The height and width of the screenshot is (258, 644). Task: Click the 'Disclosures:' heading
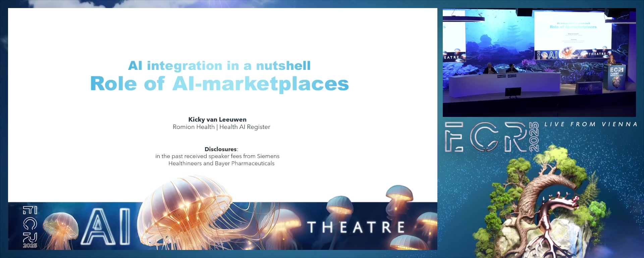coord(221,149)
